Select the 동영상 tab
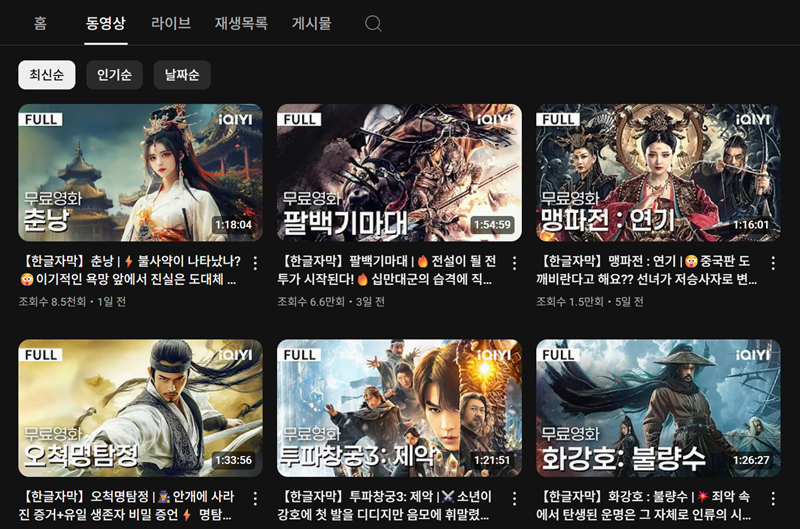The width and height of the screenshot is (800, 529). pos(106,23)
